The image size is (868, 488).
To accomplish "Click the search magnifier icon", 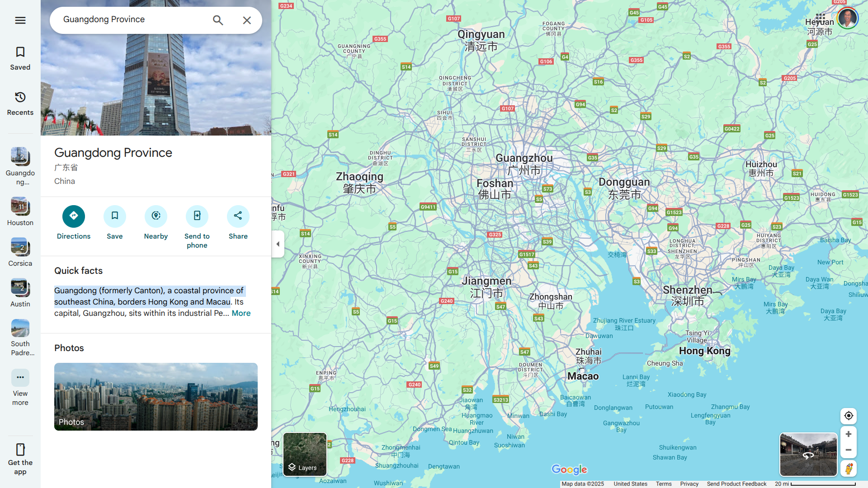I will pyautogui.click(x=218, y=20).
